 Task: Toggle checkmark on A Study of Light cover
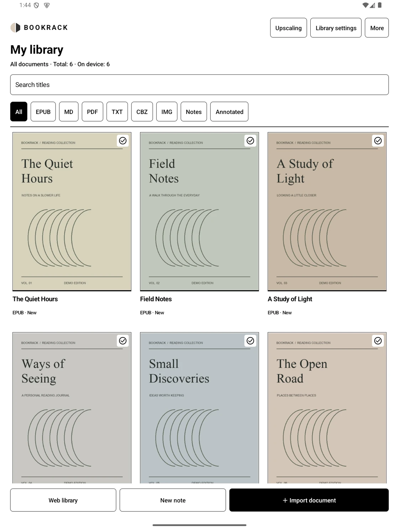pyautogui.click(x=378, y=141)
